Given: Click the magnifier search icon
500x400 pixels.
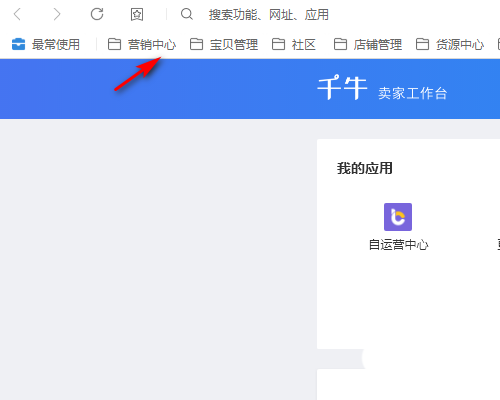Looking at the screenshot, I should (187, 14).
